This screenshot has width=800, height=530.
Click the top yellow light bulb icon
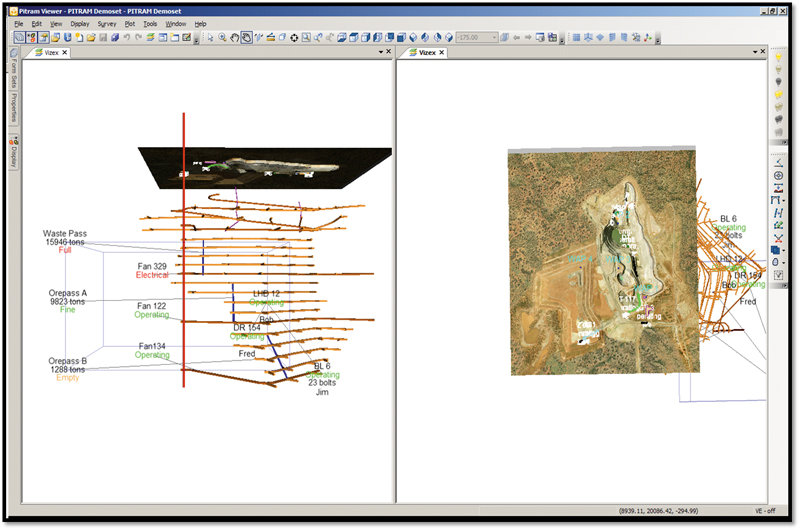pos(779,55)
